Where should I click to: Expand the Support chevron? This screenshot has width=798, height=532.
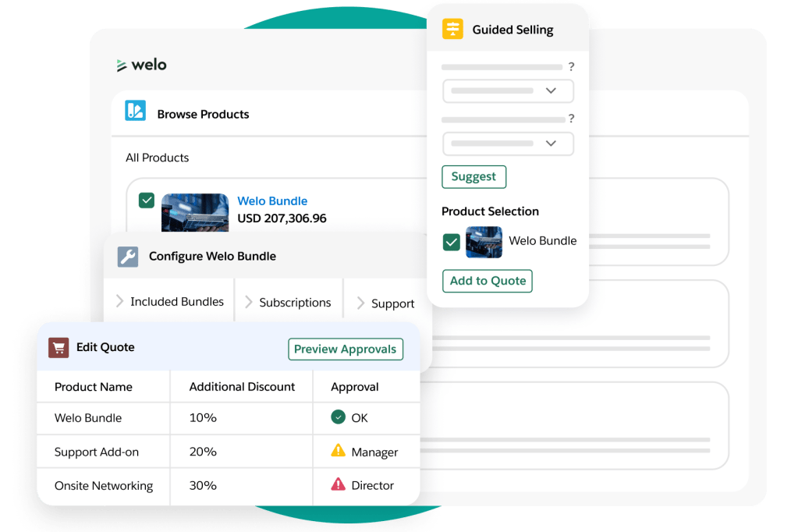tap(360, 303)
